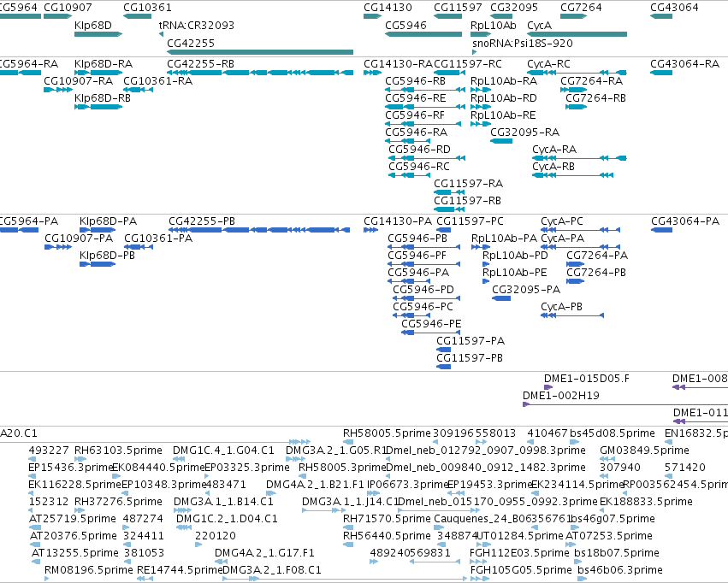The height and width of the screenshot is (583, 728).
Task: Select the CG42255 gene bar
Action: click(x=260, y=52)
